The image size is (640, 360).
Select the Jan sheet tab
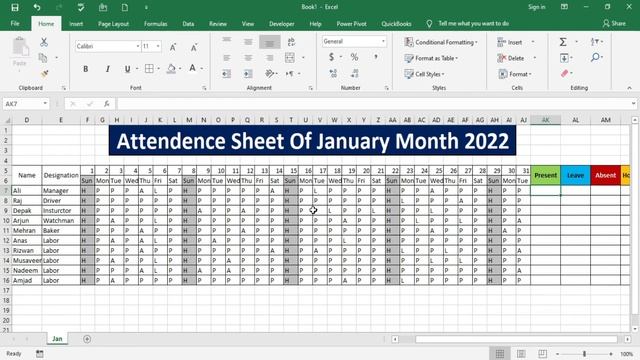[x=57, y=339]
